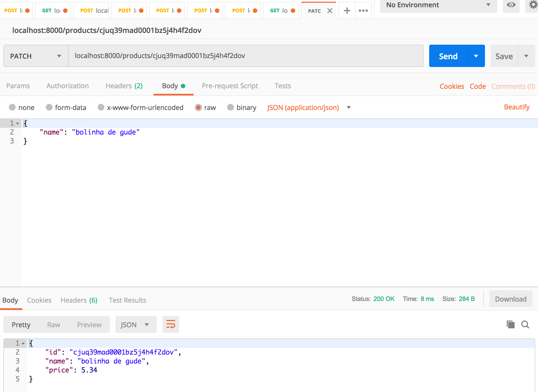Open the PATCH HTTP method dropdown
This screenshot has width=538, height=392.
click(x=36, y=56)
